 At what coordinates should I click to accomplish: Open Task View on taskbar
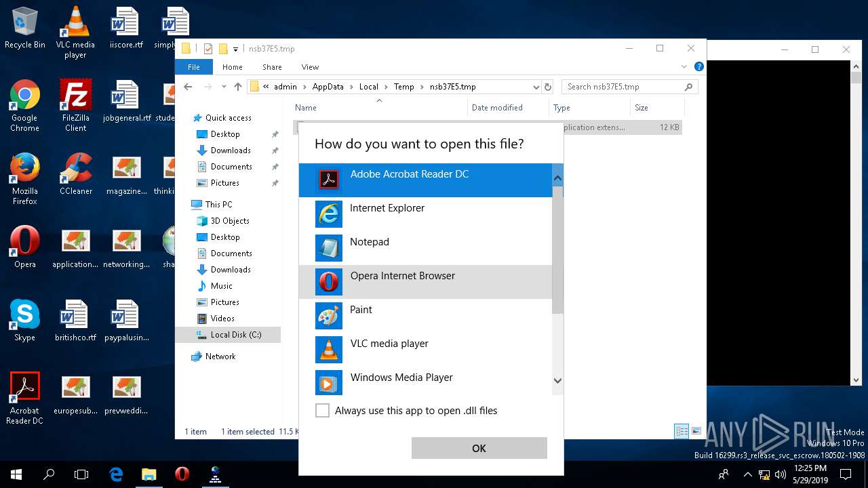[81, 474]
